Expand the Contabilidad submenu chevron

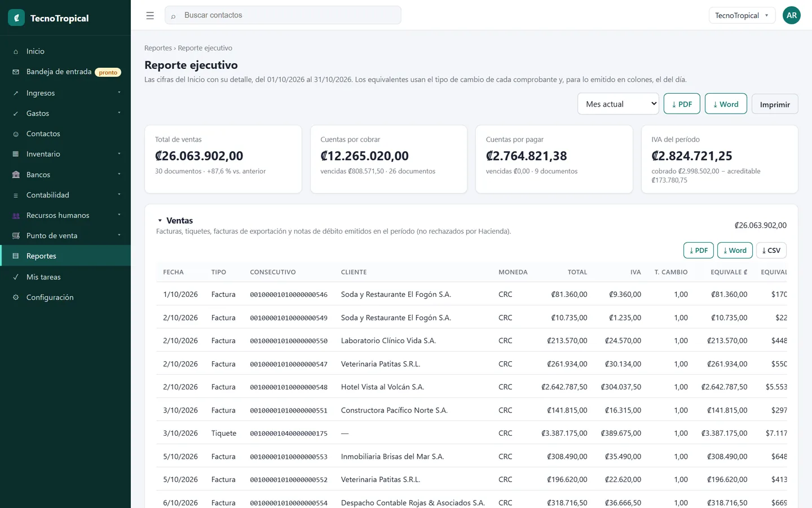119,195
